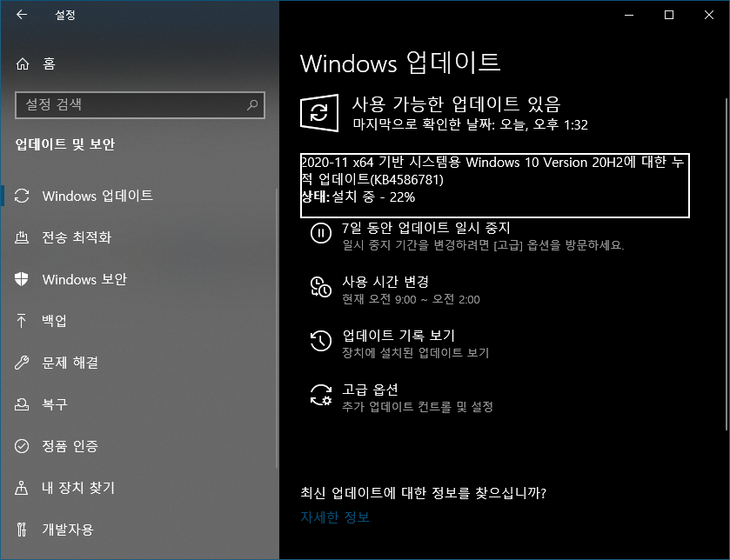
Task: Minimize the 설정 window
Action: tap(629, 16)
